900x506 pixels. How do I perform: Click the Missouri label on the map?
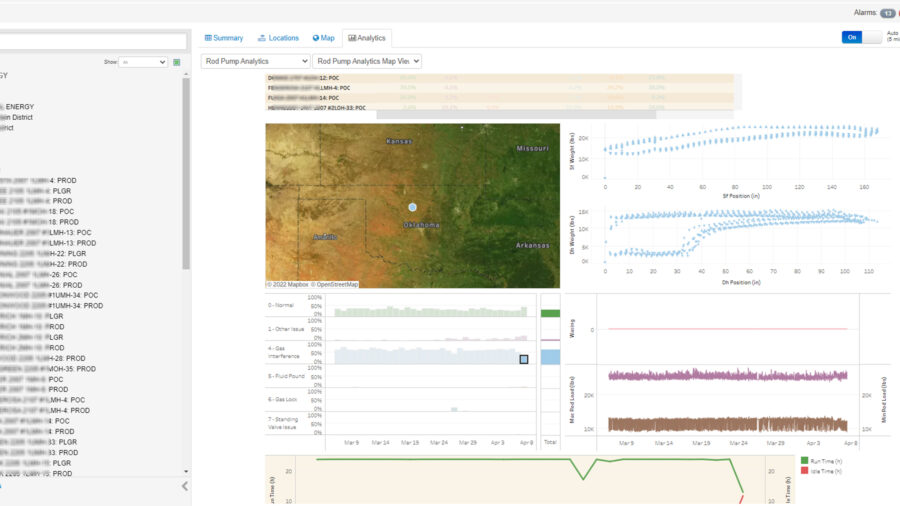click(532, 148)
